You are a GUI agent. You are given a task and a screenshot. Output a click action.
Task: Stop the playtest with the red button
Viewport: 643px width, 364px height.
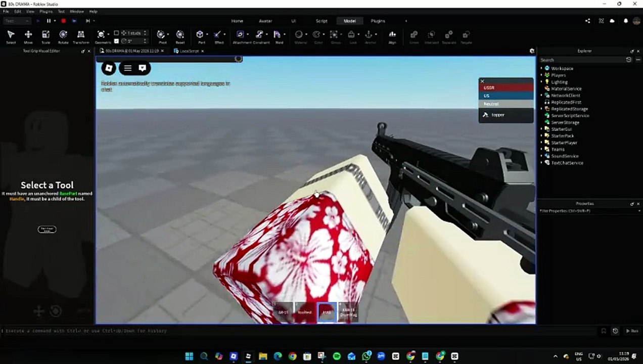coord(63,21)
